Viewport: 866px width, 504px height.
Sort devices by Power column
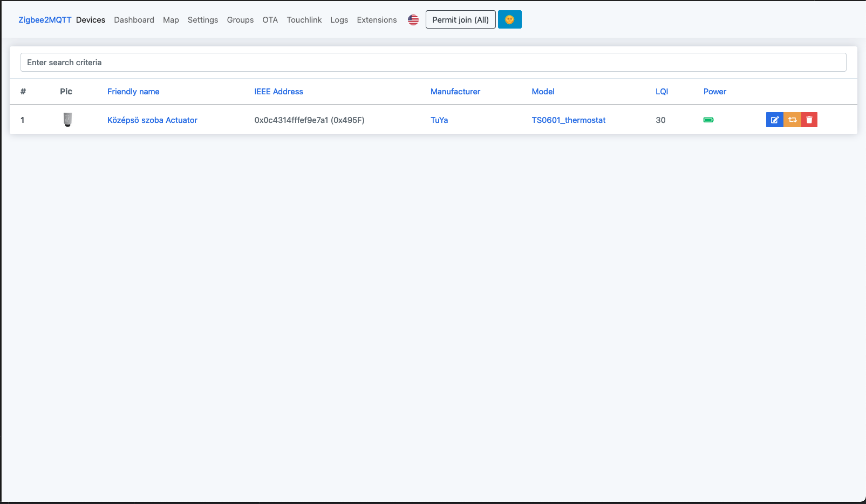coord(714,92)
